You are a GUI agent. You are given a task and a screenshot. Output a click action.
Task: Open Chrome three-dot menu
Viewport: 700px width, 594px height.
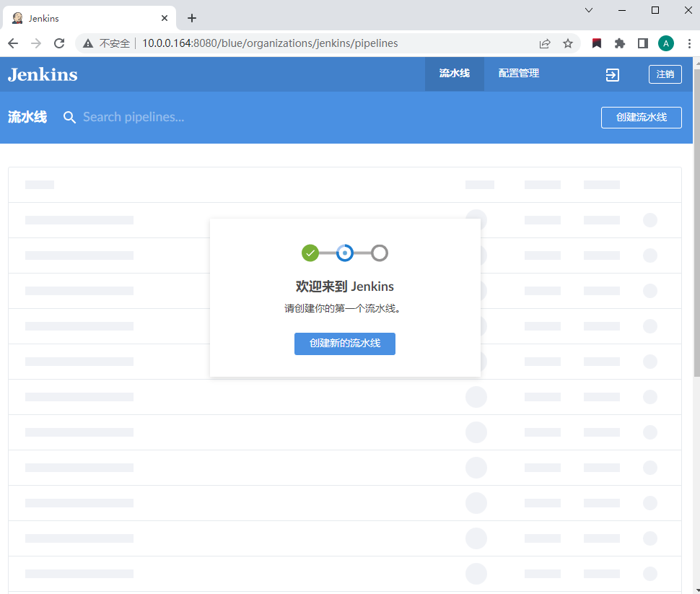(689, 43)
